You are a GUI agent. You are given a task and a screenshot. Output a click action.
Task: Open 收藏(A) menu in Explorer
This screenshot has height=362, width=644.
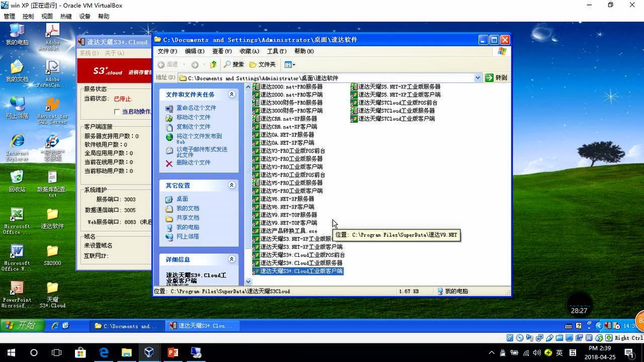(x=249, y=51)
